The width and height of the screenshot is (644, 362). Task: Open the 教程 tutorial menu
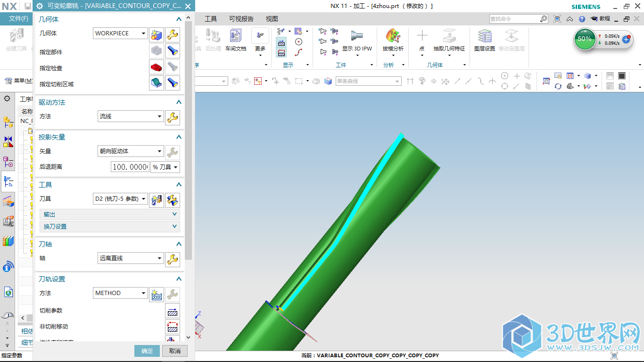pos(601,19)
